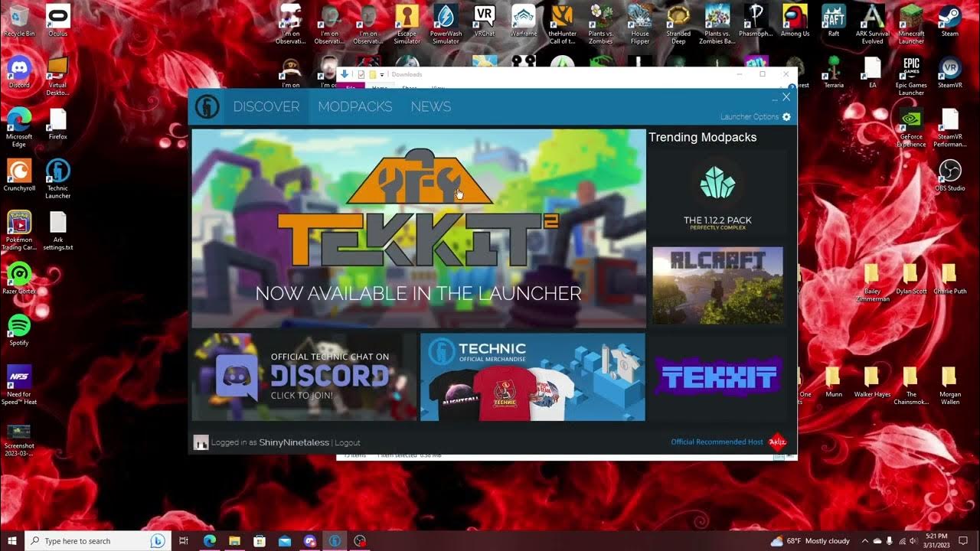Select the Discord desktop shortcut
The image size is (980, 551).
coord(19,72)
